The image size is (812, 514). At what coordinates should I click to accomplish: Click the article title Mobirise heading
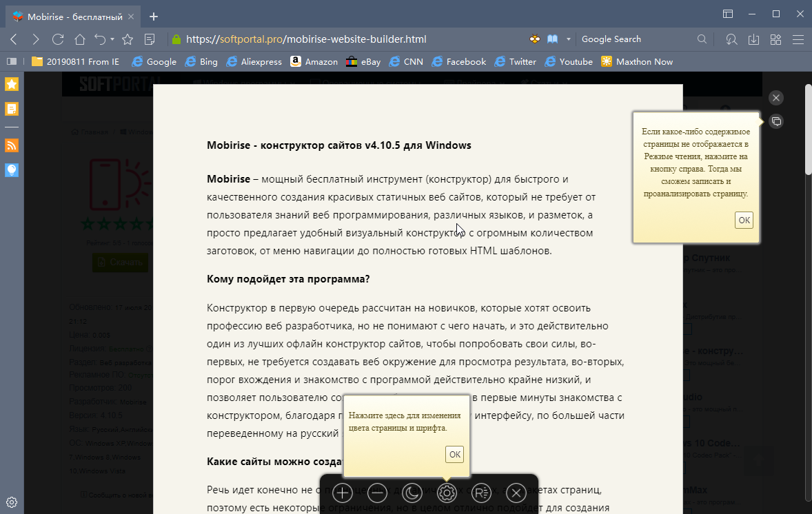pyautogui.click(x=338, y=145)
